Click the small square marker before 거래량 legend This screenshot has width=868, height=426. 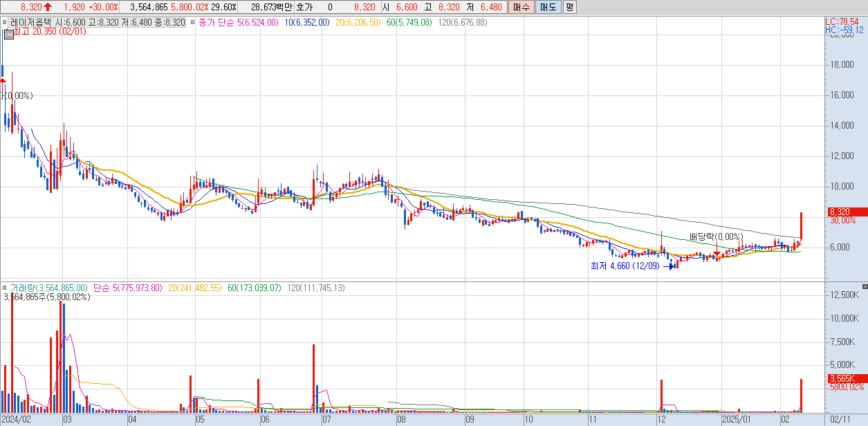pos(6,288)
